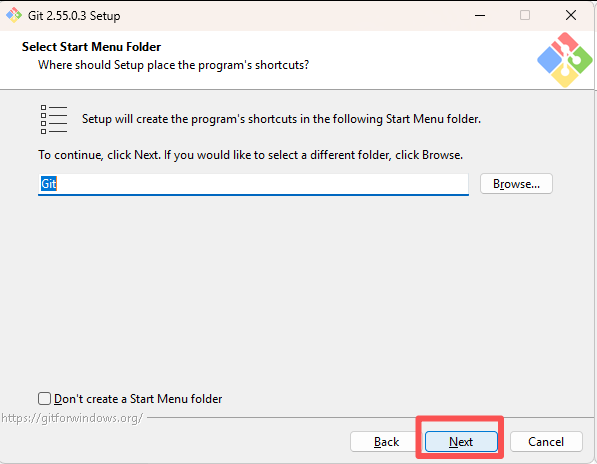Cancel the Git setup
The height and width of the screenshot is (464, 597).
tap(546, 442)
